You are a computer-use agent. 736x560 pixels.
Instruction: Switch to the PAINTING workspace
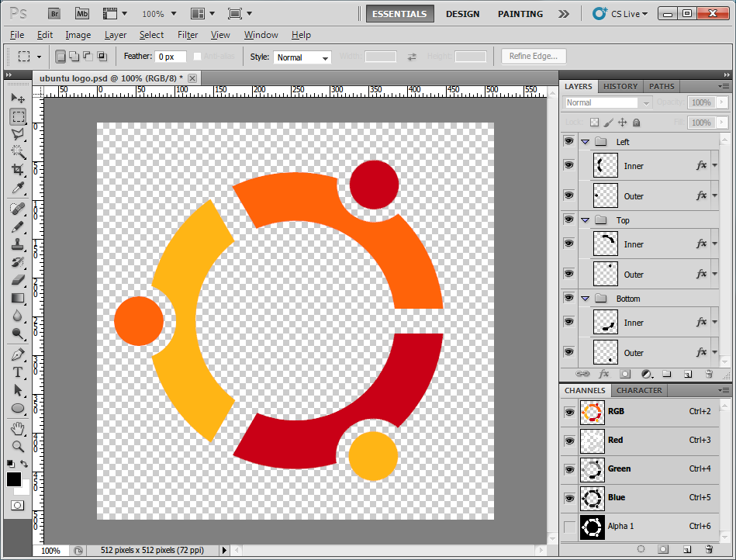point(520,13)
